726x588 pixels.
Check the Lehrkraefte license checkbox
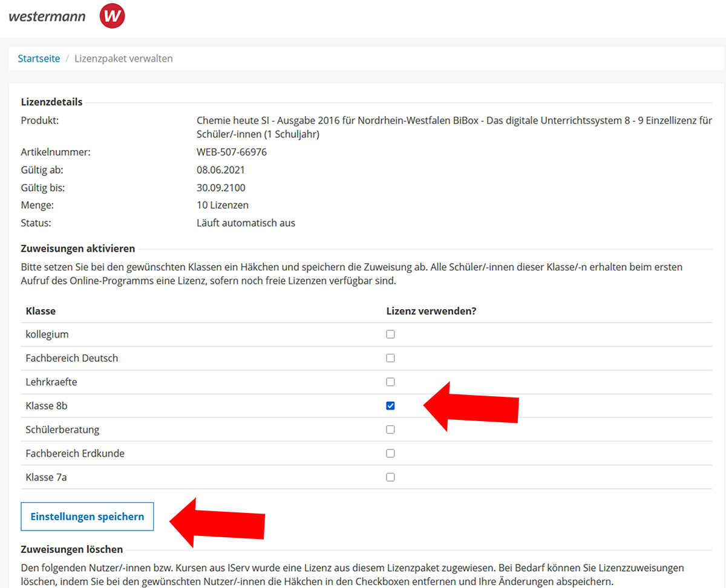tap(390, 382)
